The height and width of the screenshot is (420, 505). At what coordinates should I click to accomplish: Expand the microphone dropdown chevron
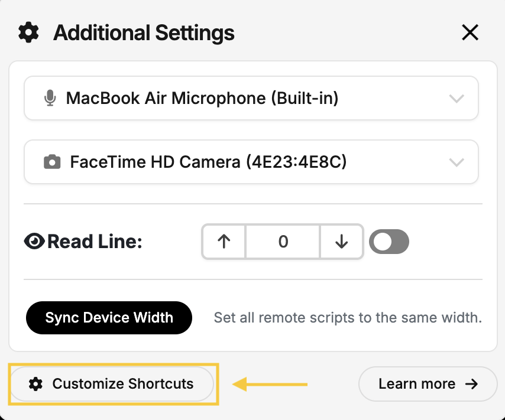tap(457, 98)
